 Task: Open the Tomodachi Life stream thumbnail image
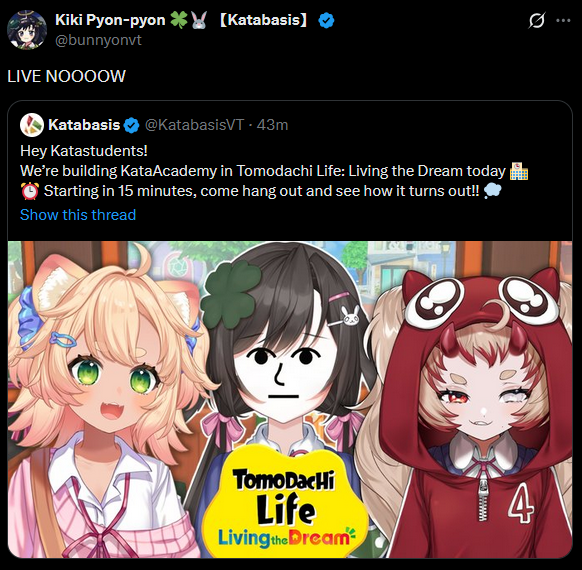290,399
